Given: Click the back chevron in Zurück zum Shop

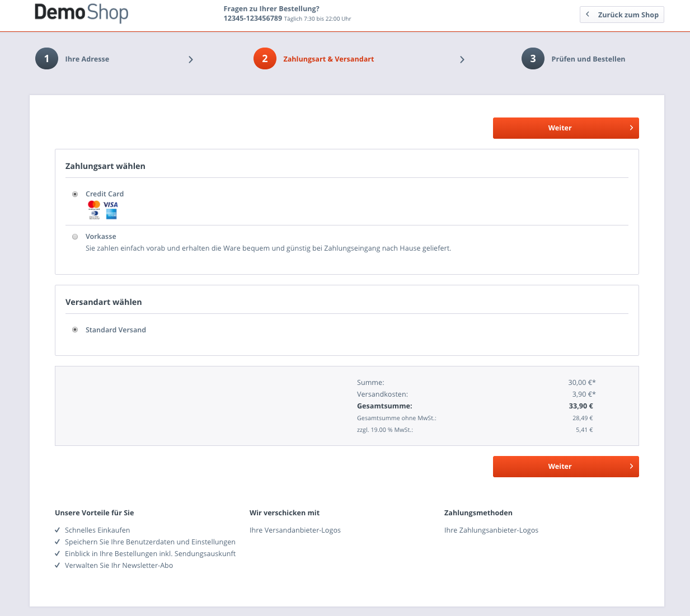Looking at the screenshot, I should pyautogui.click(x=588, y=15).
